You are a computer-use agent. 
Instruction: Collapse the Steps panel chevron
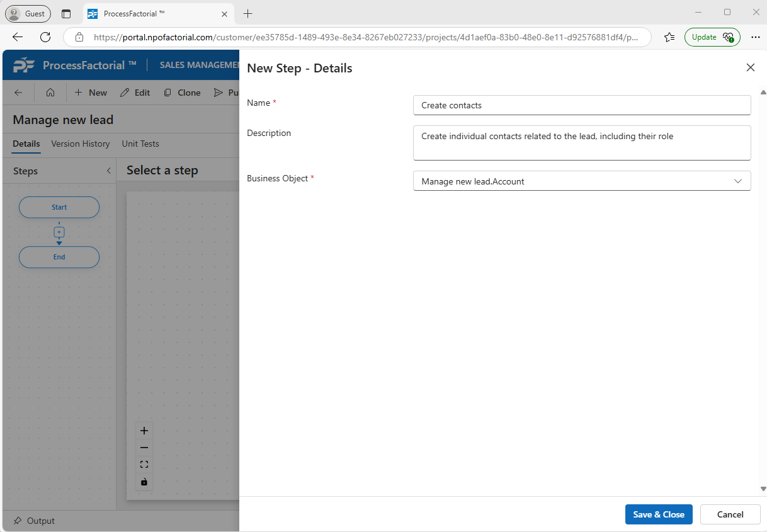(108, 171)
